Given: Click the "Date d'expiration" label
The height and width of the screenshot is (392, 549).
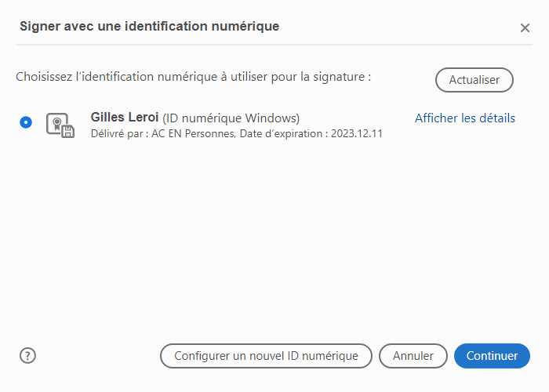Looking at the screenshot, I should tap(283, 134).
